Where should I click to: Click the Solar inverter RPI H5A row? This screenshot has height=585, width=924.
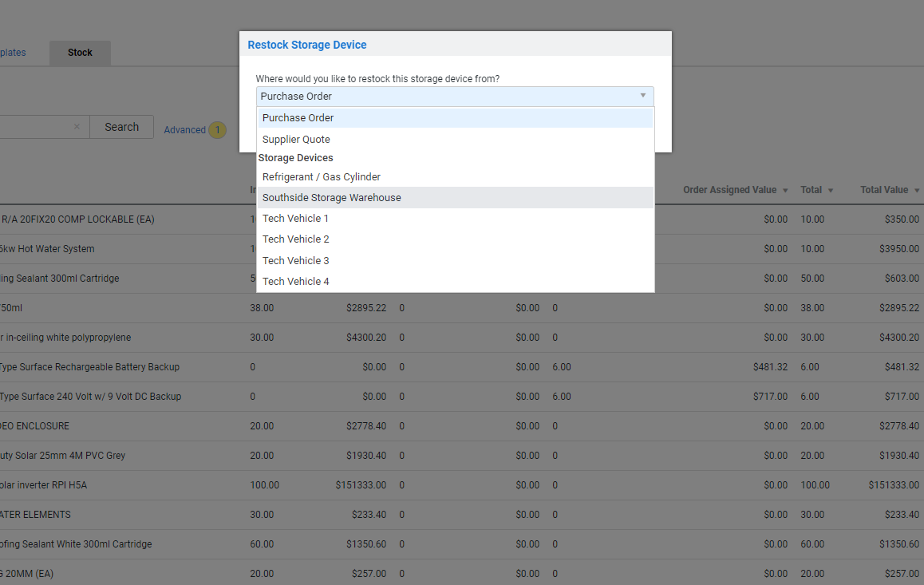point(160,484)
